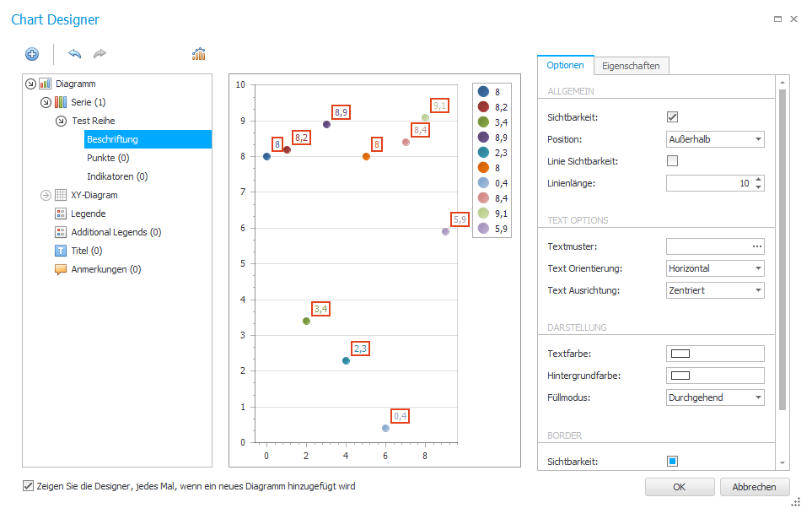Enable the Linie Sichtbarkeit checkbox
This screenshot has width=812, height=519.
tap(672, 160)
